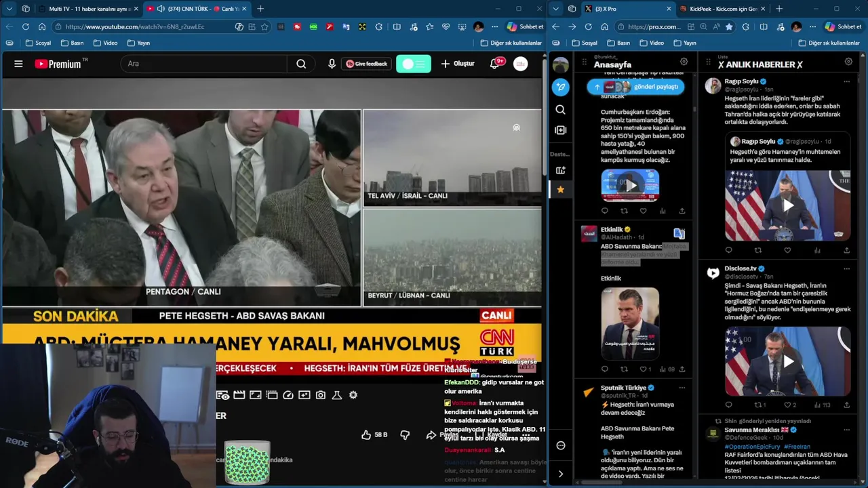Click the Paylaş share button under video
868x488 pixels.
click(x=442, y=434)
